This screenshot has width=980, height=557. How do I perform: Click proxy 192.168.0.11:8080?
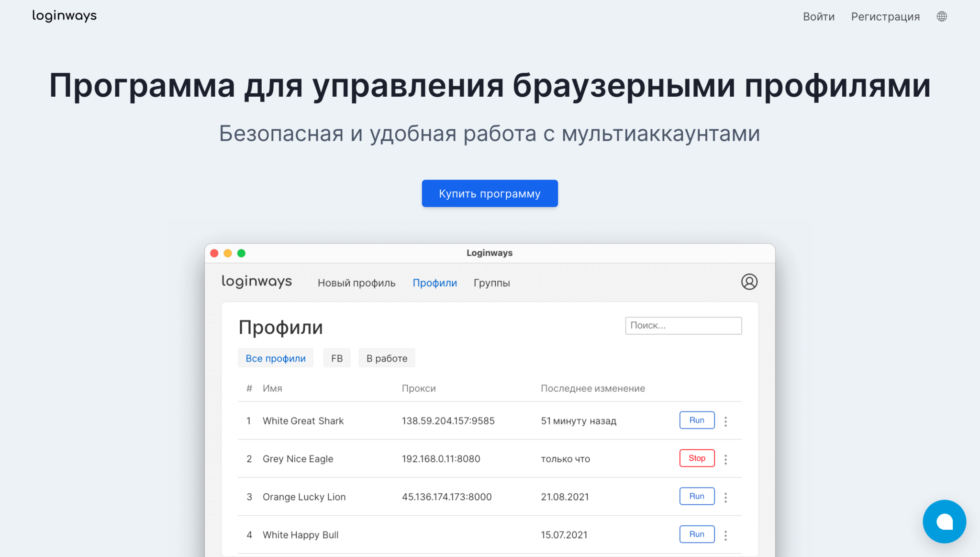coord(441,459)
